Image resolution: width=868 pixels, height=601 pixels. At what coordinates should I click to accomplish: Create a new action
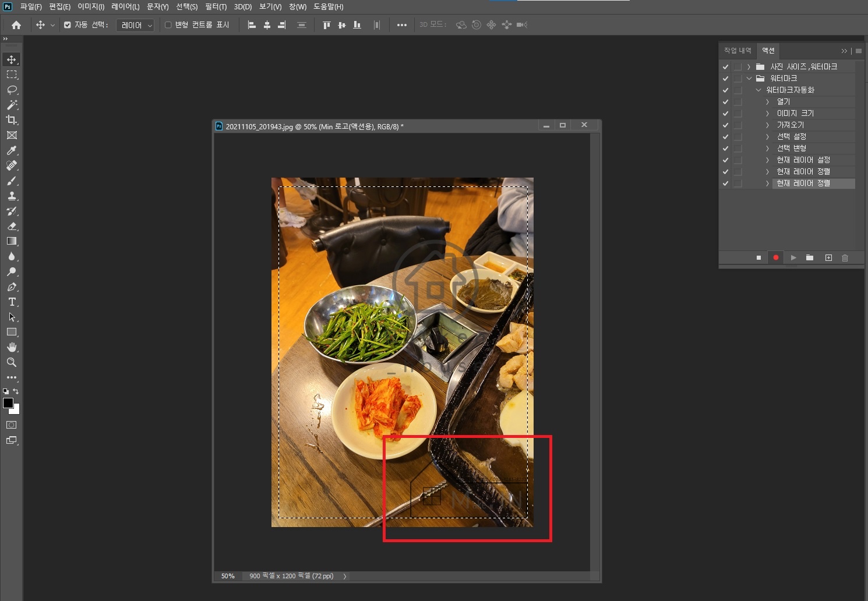[x=828, y=257]
